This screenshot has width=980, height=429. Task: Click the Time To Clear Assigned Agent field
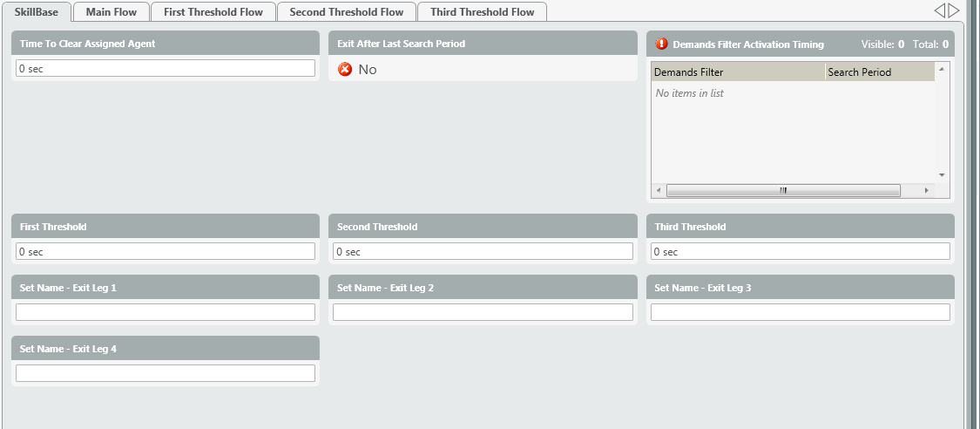(x=166, y=68)
